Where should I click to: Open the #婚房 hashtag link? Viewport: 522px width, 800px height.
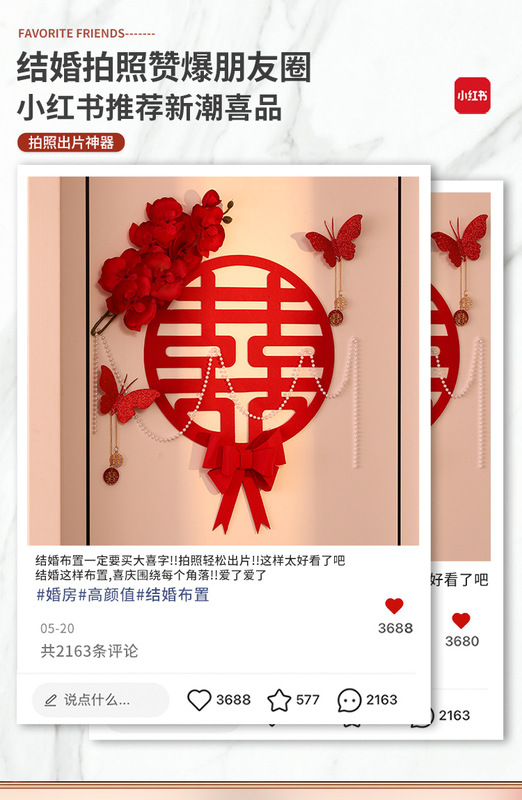[x=56, y=595]
